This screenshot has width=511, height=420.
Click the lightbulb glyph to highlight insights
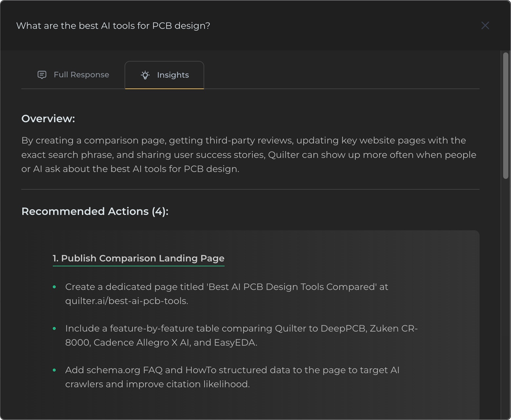point(145,75)
